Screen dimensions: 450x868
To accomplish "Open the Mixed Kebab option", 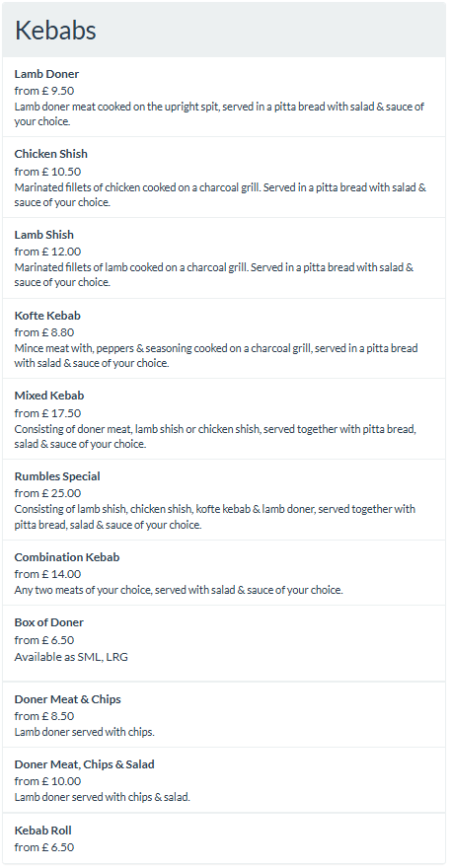I will [x=224, y=419].
